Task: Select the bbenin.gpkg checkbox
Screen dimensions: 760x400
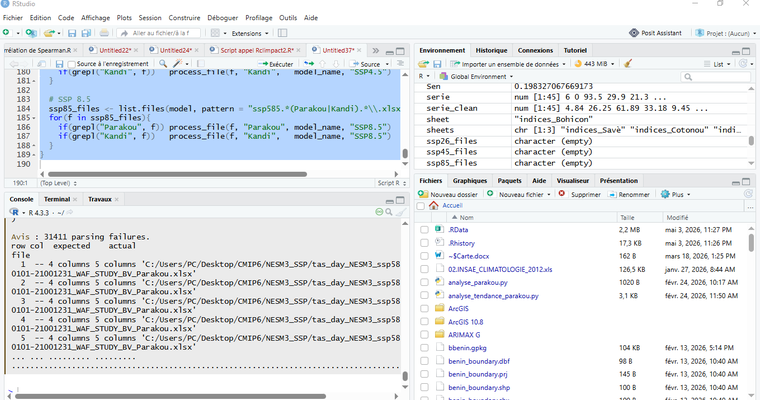Action: pyautogui.click(x=424, y=348)
